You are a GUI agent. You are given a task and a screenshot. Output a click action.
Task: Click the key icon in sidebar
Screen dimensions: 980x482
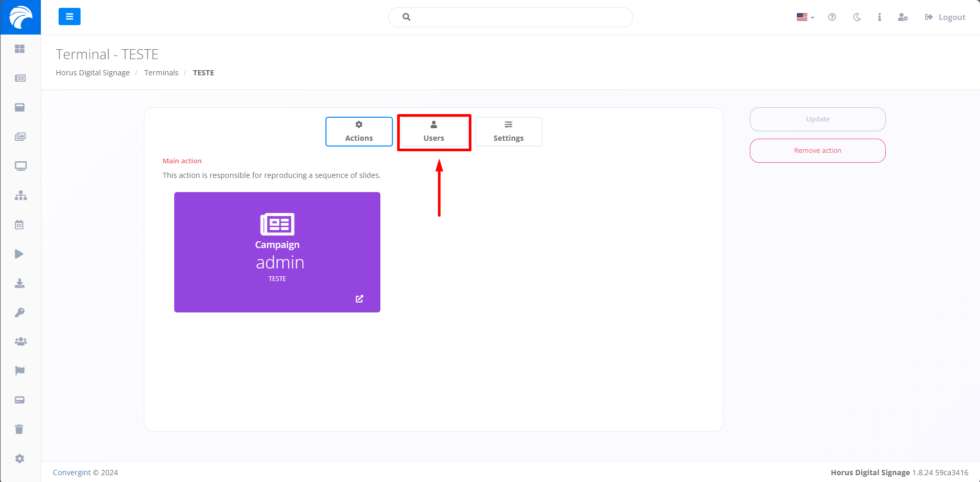(19, 312)
